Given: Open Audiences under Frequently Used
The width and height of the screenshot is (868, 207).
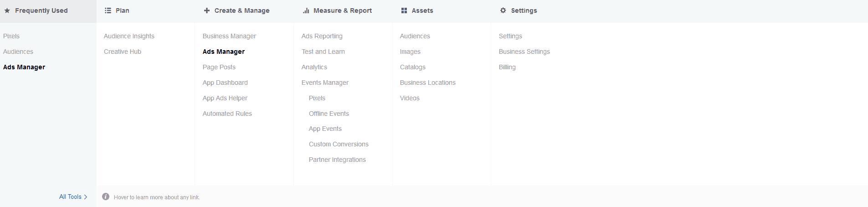Looking at the screenshot, I should pos(18,52).
